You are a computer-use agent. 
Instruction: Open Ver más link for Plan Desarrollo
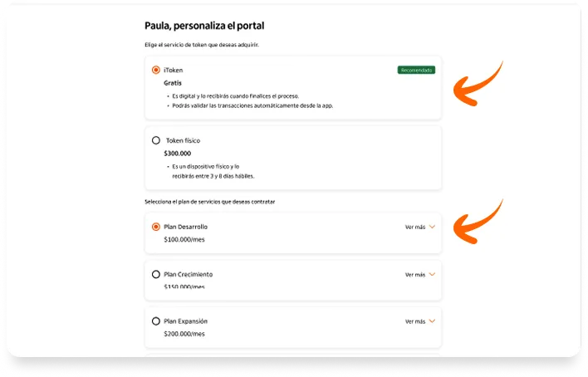pyautogui.click(x=415, y=227)
